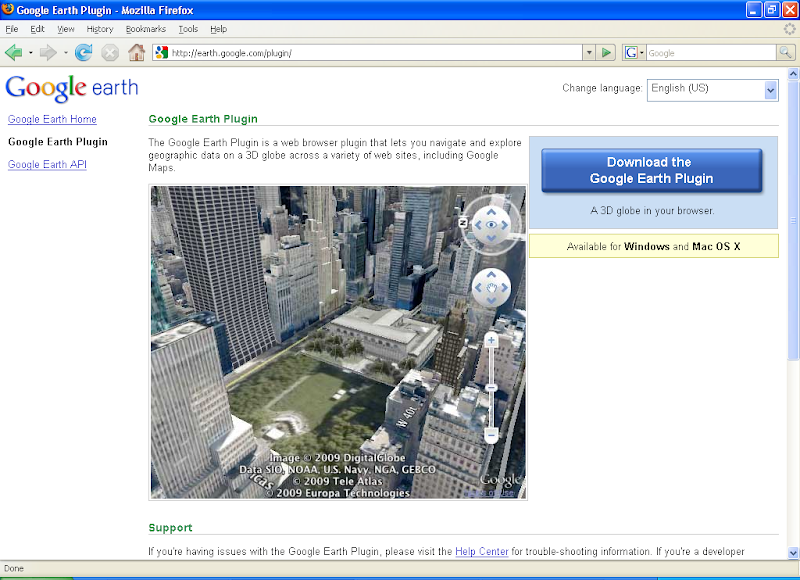Tilt view down with look joystick arrow
The height and width of the screenshot is (580, 800).
491,238
